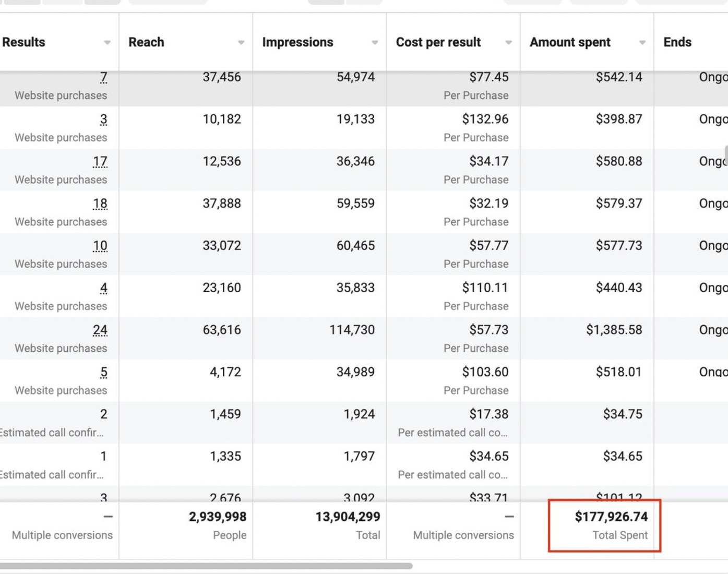Select the amount spent $579.37
Viewport: 728px width, 574px height.
tap(619, 204)
